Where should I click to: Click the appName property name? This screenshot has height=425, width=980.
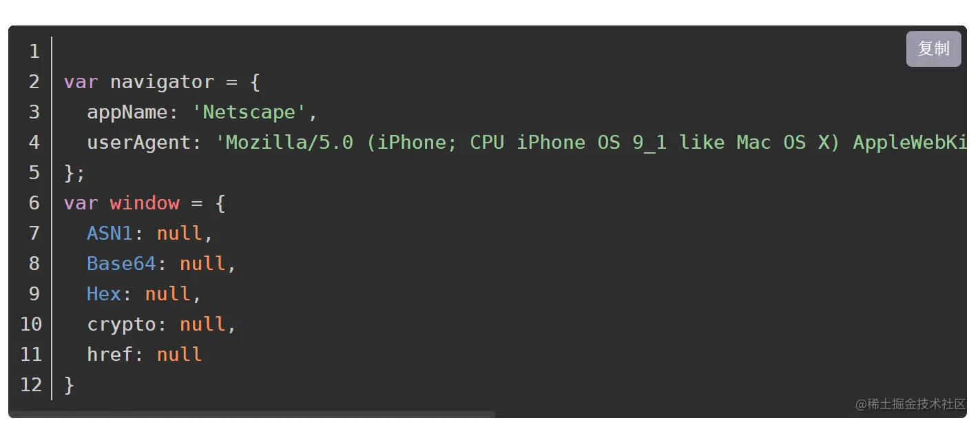pyautogui.click(x=127, y=112)
